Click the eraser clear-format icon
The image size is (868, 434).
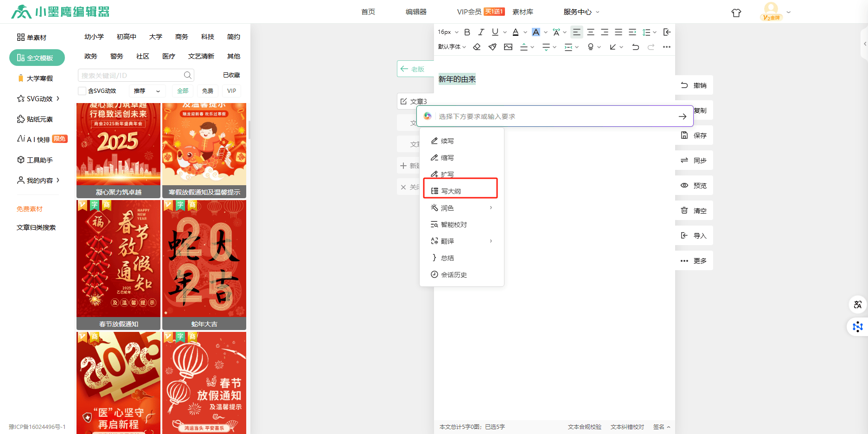click(x=477, y=47)
